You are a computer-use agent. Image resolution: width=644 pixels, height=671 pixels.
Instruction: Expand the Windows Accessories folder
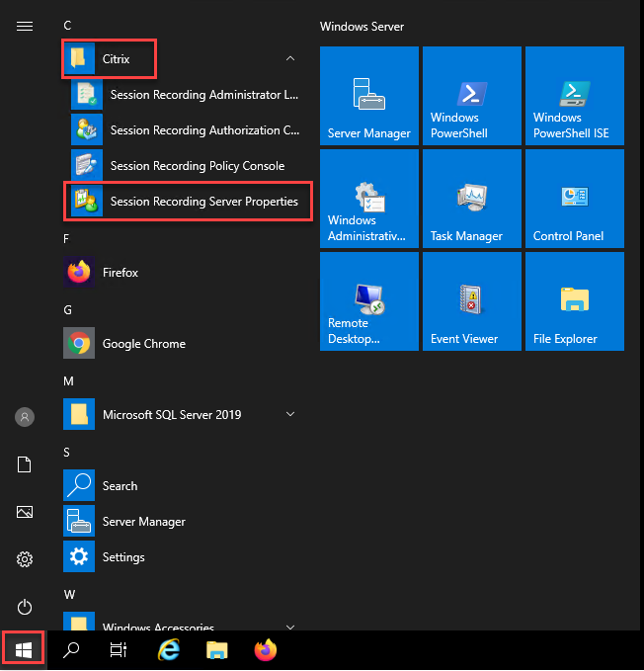click(x=289, y=627)
